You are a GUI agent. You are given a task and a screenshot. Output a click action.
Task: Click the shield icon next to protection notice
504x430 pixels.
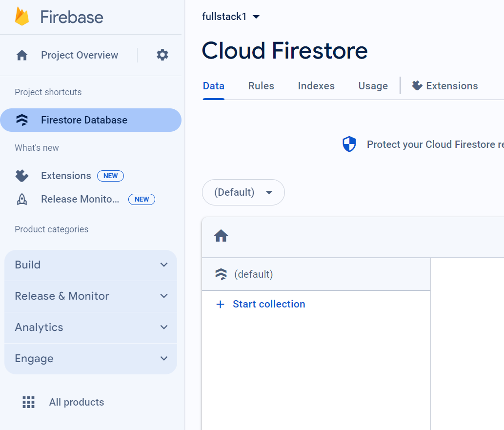point(349,144)
